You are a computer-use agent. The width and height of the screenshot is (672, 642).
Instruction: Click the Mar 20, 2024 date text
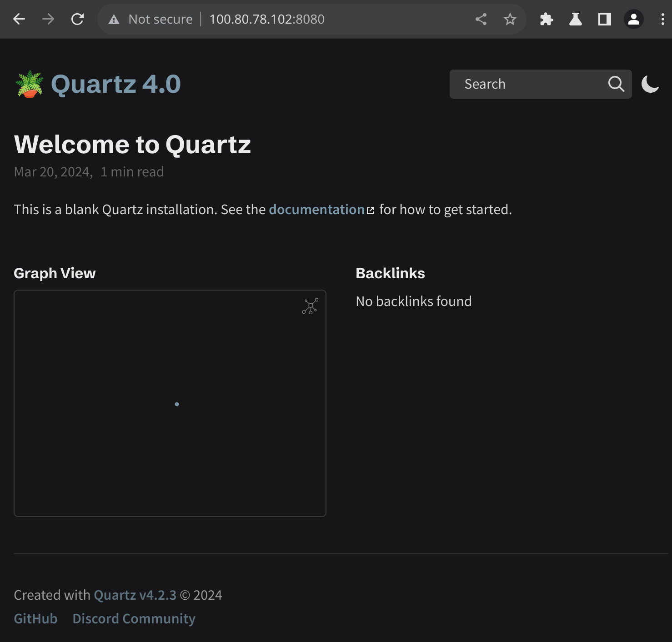pyautogui.click(x=53, y=172)
